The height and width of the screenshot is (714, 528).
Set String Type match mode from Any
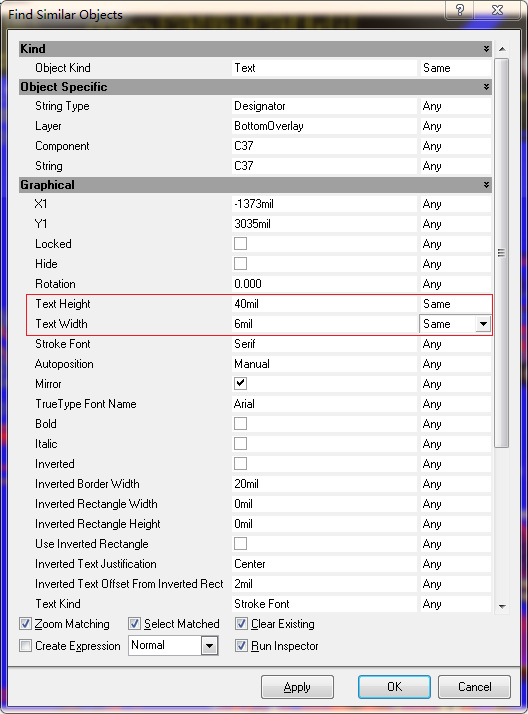455,106
